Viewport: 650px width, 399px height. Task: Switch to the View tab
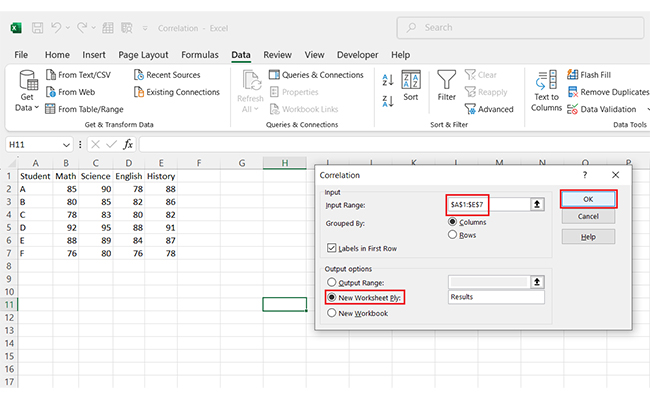click(314, 55)
